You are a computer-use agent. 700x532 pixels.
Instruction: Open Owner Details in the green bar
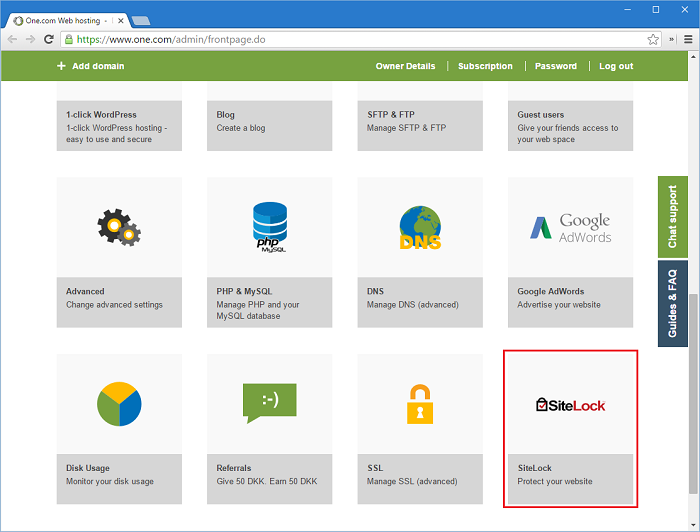click(x=405, y=66)
